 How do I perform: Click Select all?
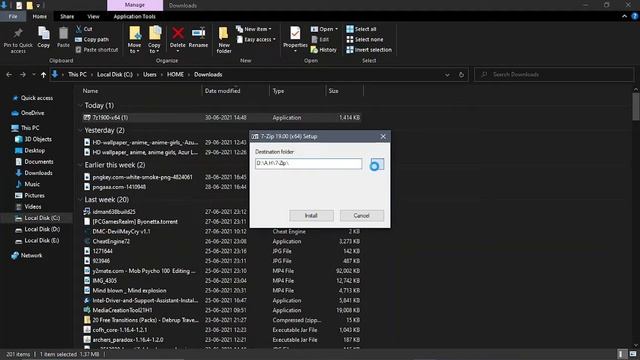click(x=362, y=29)
